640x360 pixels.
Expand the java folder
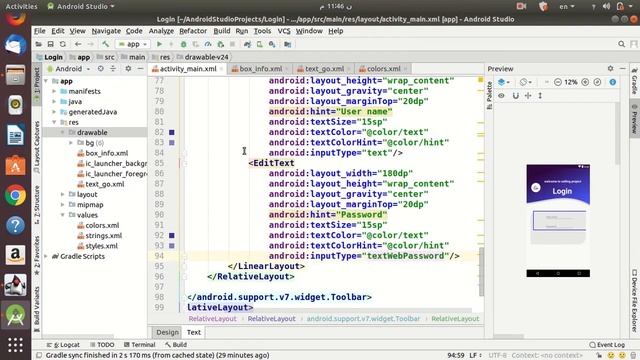click(54, 102)
